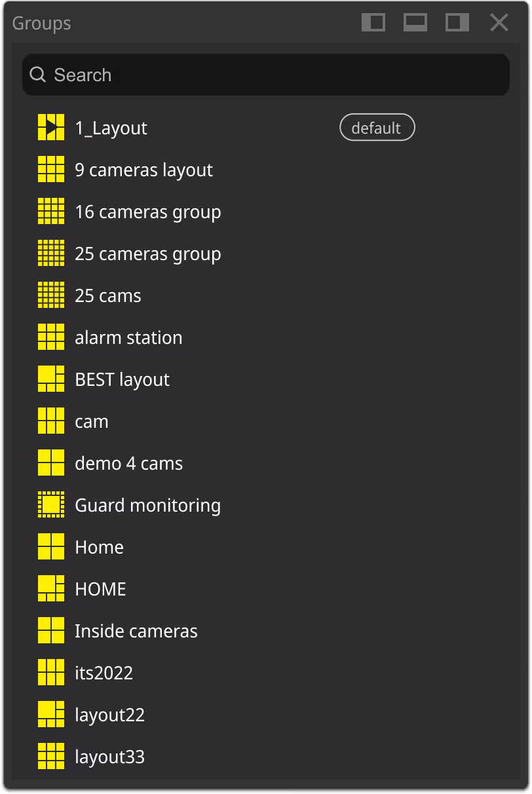The image size is (532, 794).
Task: Click the grid icon next to alarm station
Action: pyautogui.click(x=50, y=337)
